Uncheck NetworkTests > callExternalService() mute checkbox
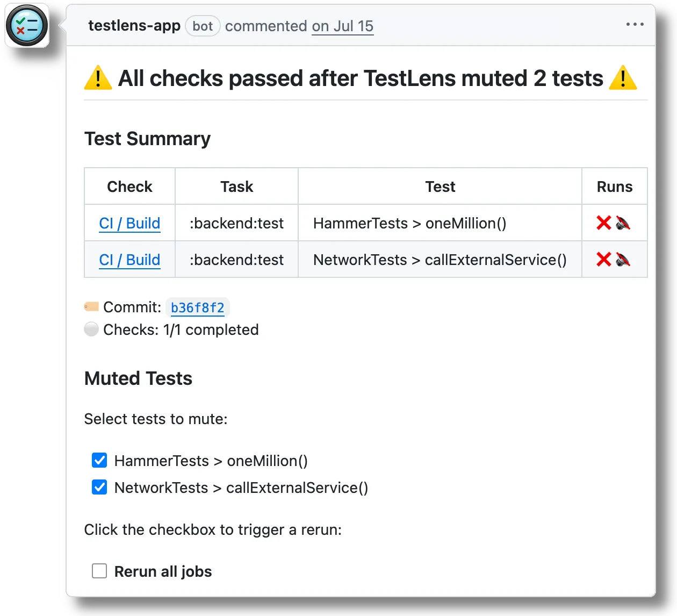This screenshot has width=677, height=616. [99, 487]
